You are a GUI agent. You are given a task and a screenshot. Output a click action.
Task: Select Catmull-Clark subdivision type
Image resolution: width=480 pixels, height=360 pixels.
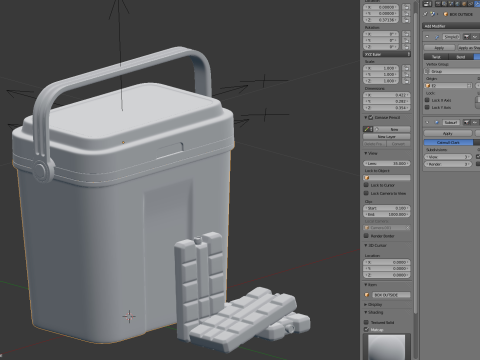tap(448, 143)
